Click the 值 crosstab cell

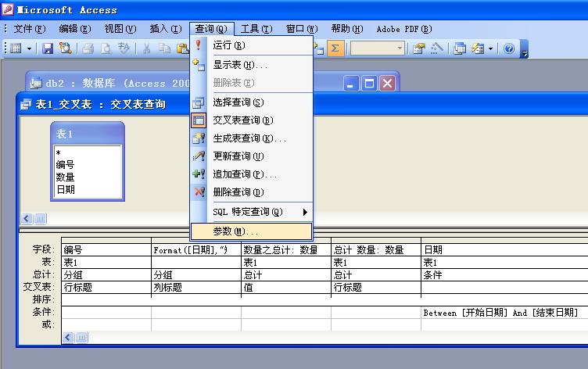[x=286, y=287]
